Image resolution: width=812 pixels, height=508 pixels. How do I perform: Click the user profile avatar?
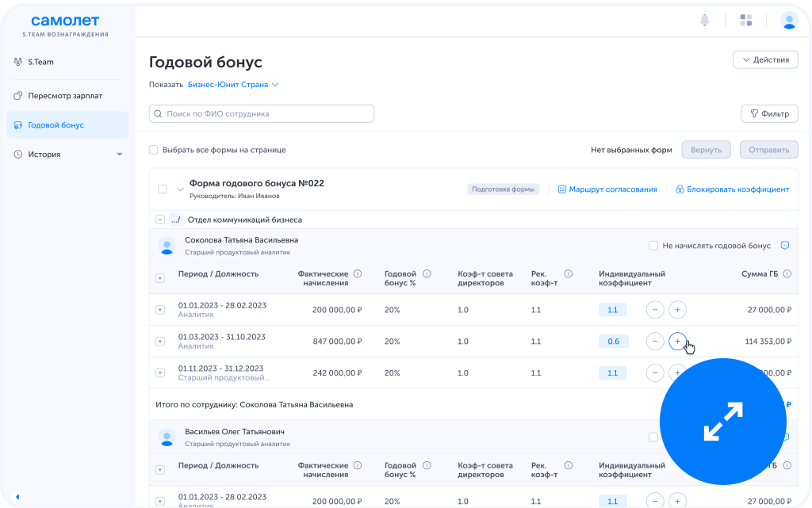pos(788,21)
